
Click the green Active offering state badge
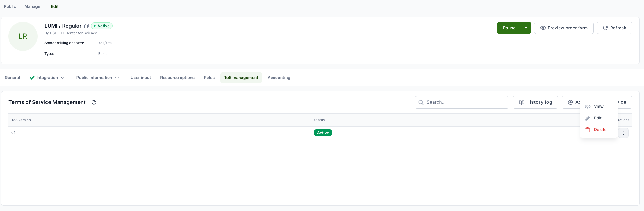[x=102, y=26]
